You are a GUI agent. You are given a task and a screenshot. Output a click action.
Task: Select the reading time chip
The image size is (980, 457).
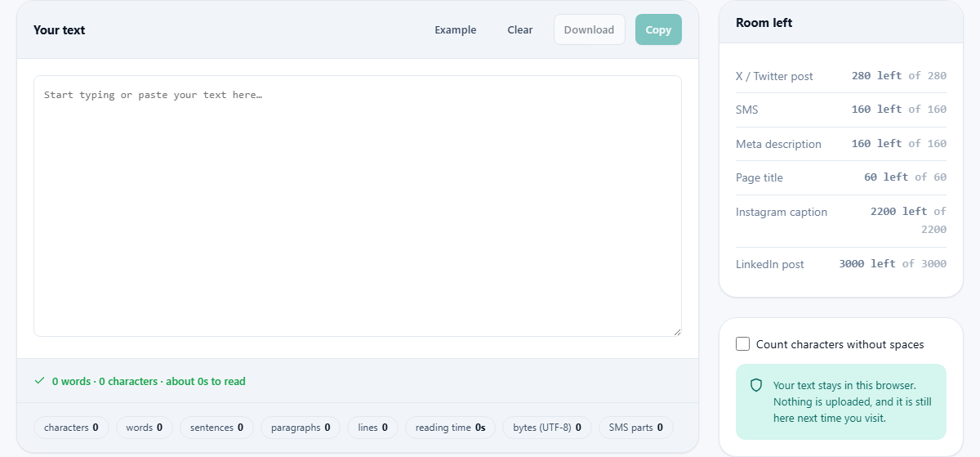[450, 428]
